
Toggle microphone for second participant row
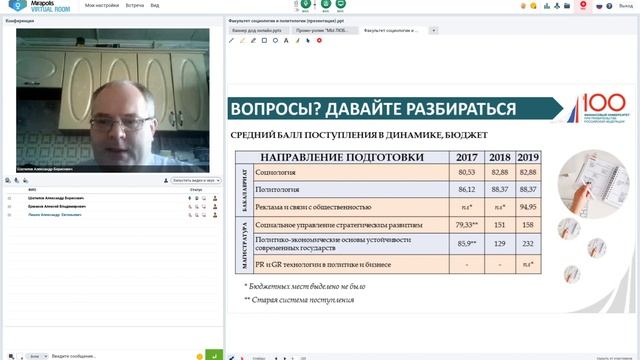(189, 207)
